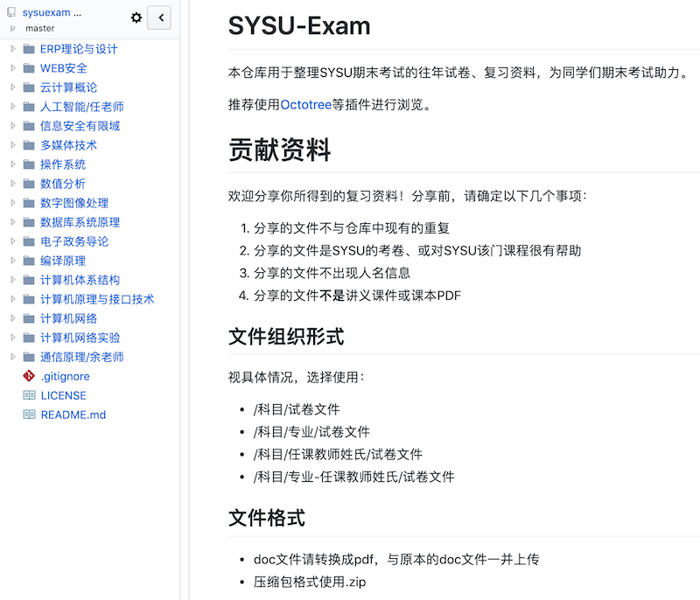Collapse the Octotree sidebar with arrow button
Viewport: 700px width, 600px height.
click(x=159, y=17)
